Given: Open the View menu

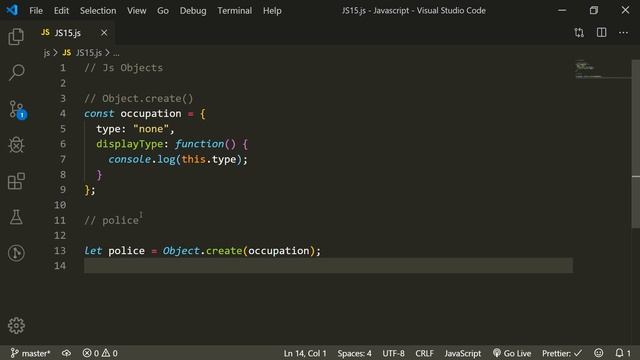Looking at the screenshot, I should point(136,11).
